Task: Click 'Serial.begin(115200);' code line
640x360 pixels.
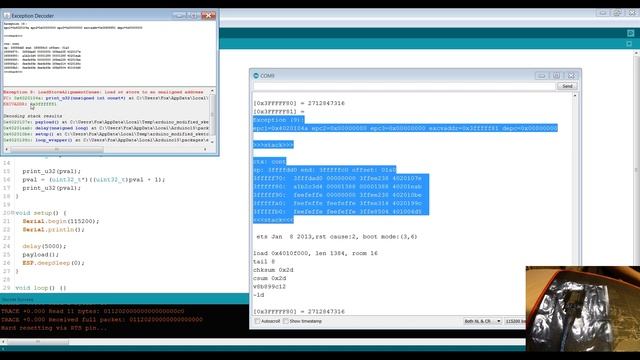Action: pyautogui.click(x=60, y=221)
